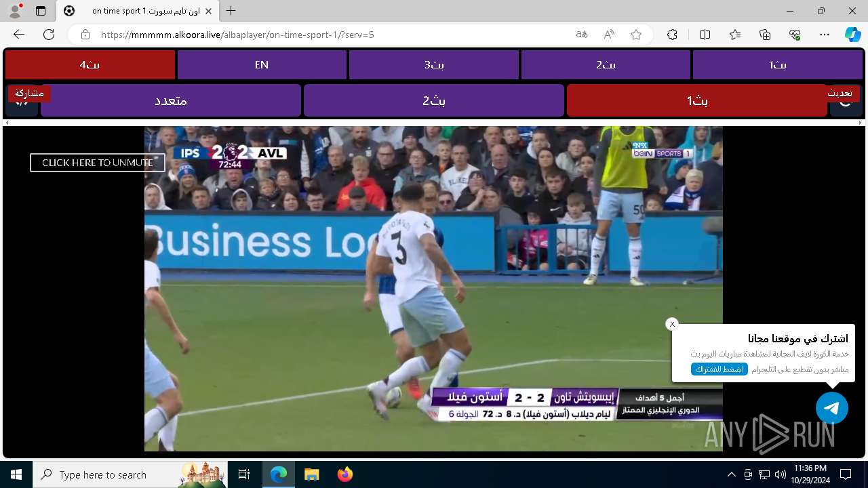
Task: Click the مشاركة share button
Action: click(x=29, y=93)
